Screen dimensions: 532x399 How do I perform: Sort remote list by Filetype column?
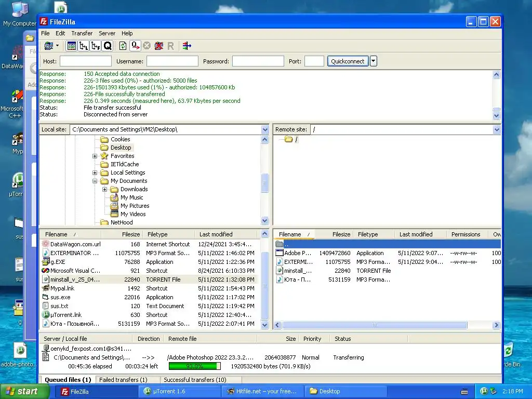point(368,234)
